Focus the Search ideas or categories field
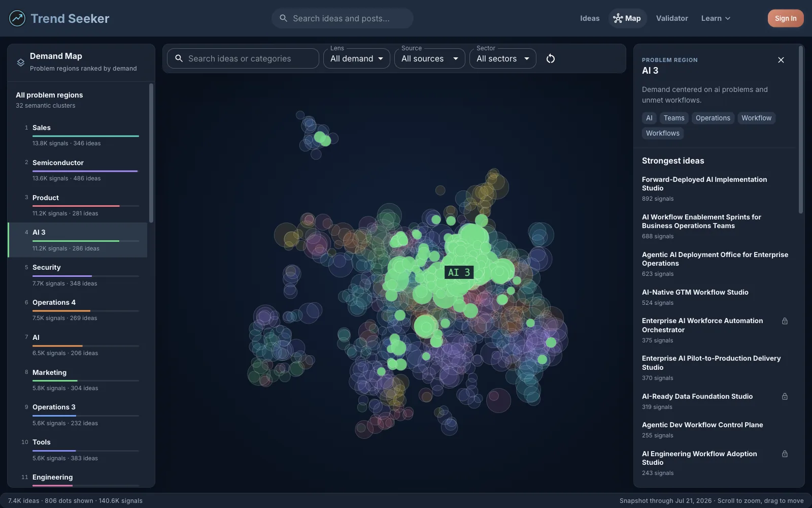Viewport: 812px width, 508px height. pyautogui.click(x=243, y=58)
